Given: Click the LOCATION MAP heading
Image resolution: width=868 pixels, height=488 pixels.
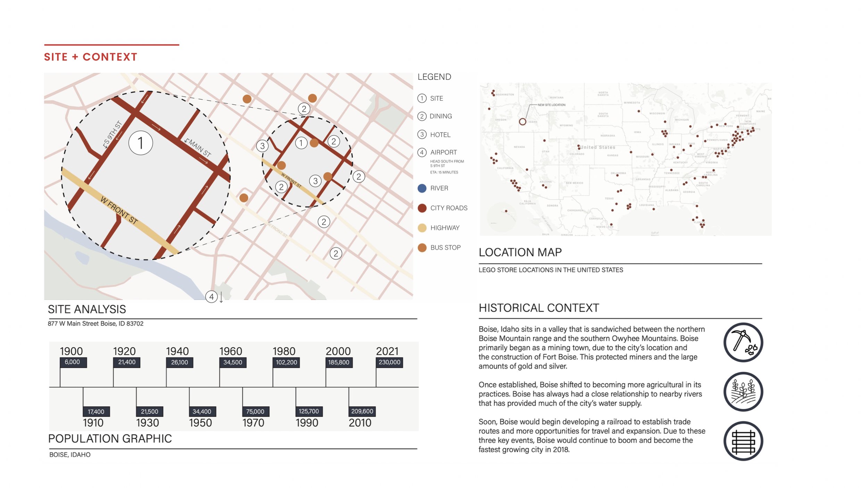Looking at the screenshot, I should coord(520,252).
